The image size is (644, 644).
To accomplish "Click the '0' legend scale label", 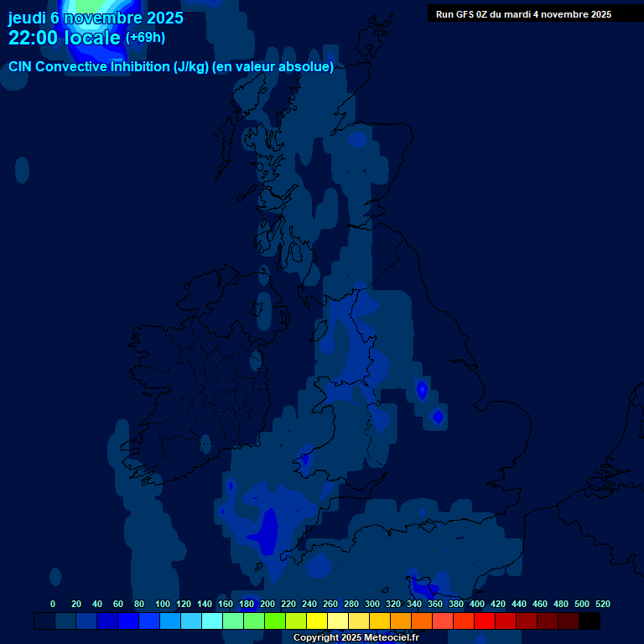I will [53, 604].
